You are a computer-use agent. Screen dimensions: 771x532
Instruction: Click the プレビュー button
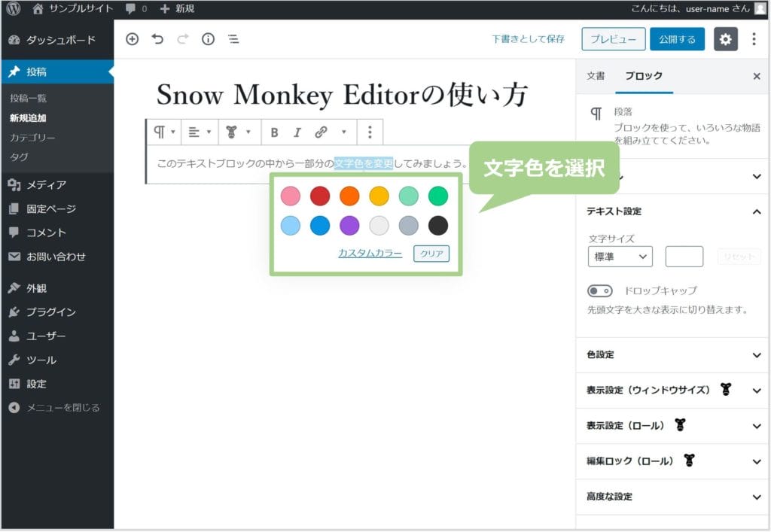pos(613,39)
